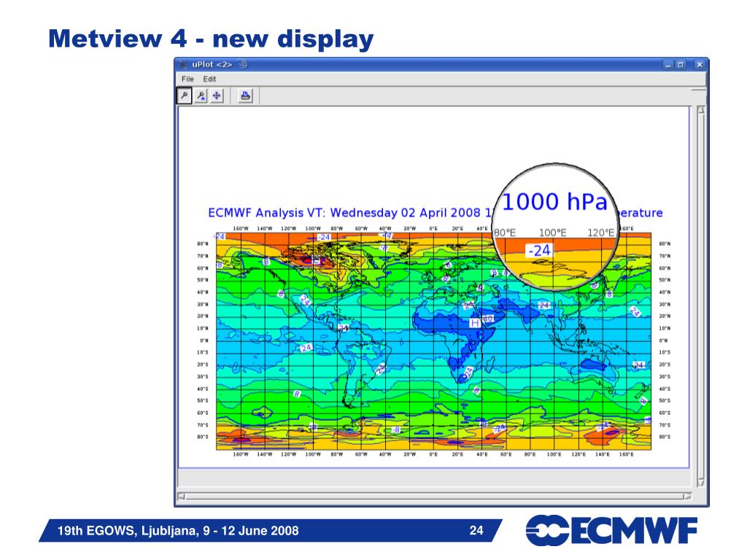Maximize the uPlot window
747x560 pixels.
pyautogui.click(x=681, y=65)
